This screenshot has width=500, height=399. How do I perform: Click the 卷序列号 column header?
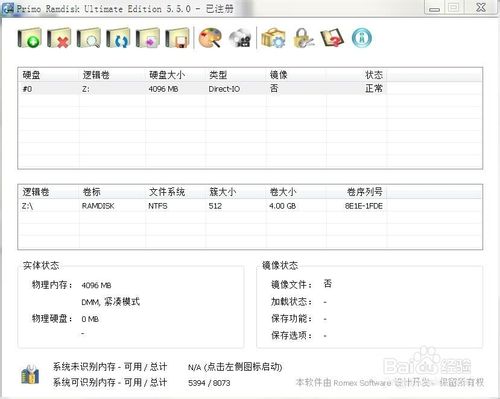pos(356,192)
